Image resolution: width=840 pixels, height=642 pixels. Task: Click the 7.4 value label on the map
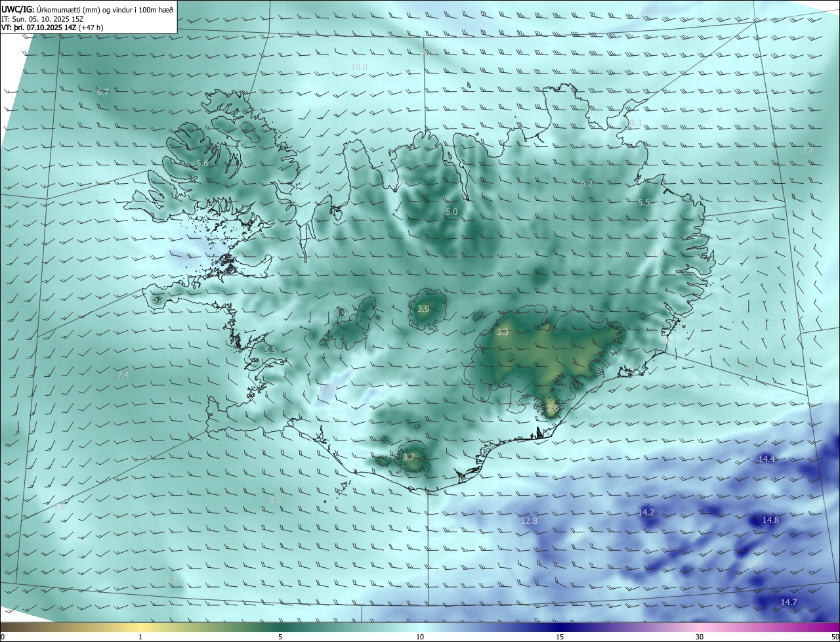123,375
